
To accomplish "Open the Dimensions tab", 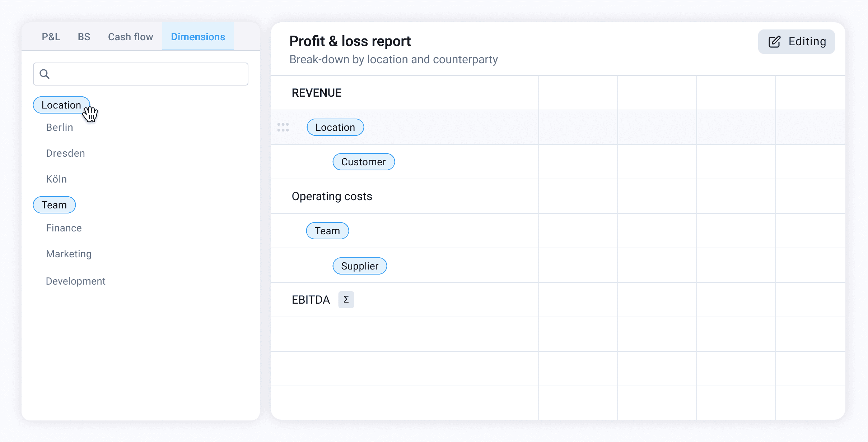I will (198, 37).
